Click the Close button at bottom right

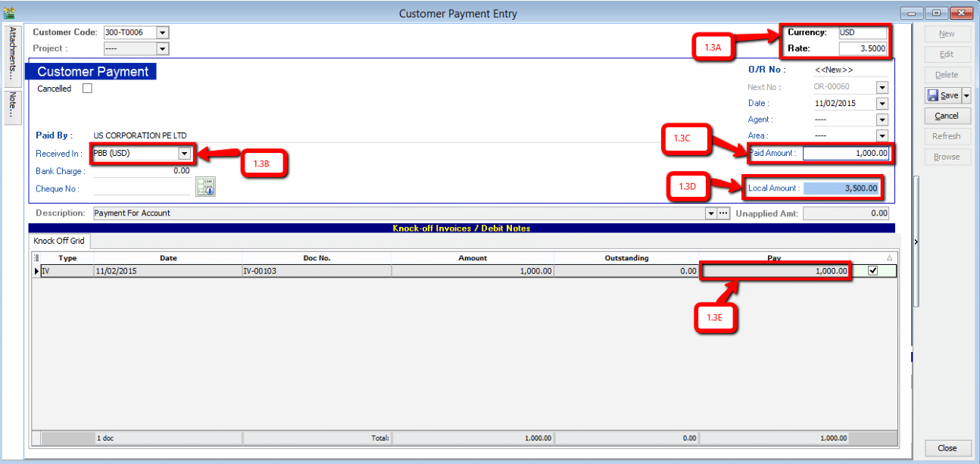coord(947,448)
